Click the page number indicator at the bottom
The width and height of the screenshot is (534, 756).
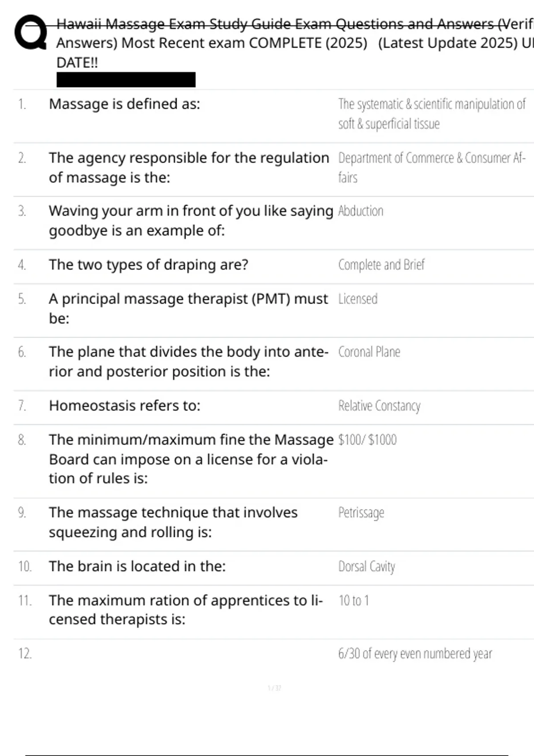[x=274, y=688]
